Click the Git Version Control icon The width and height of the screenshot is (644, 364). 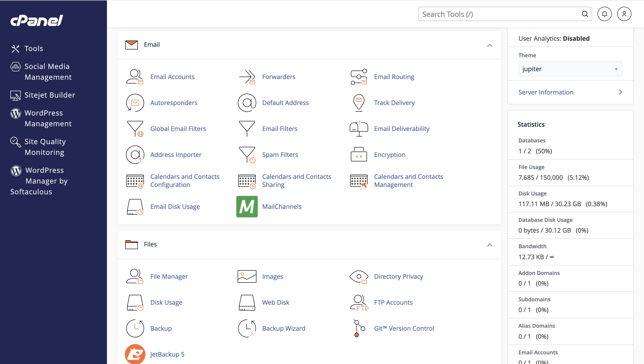pyautogui.click(x=359, y=328)
